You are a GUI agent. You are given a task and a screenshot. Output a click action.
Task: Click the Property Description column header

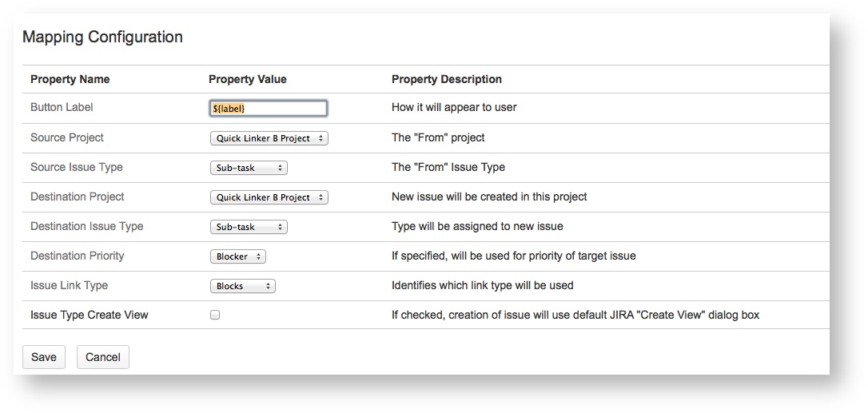click(x=446, y=79)
